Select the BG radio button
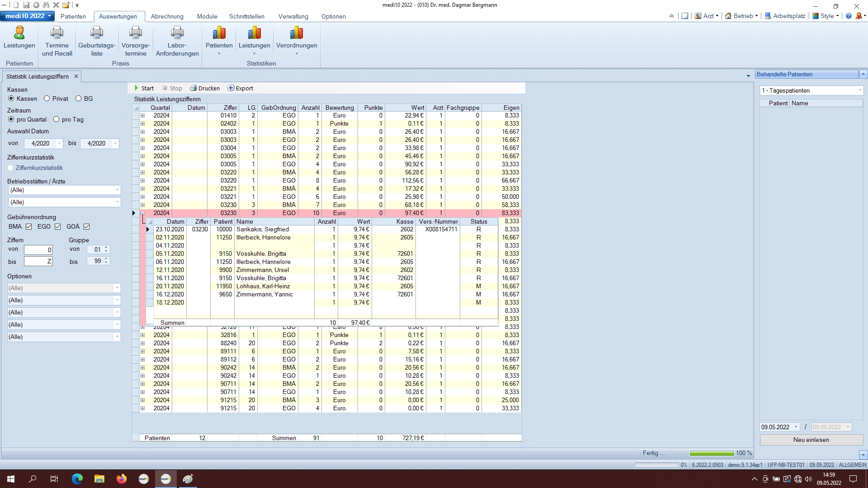The width and height of the screenshot is (868, 488). coord(78,99)
